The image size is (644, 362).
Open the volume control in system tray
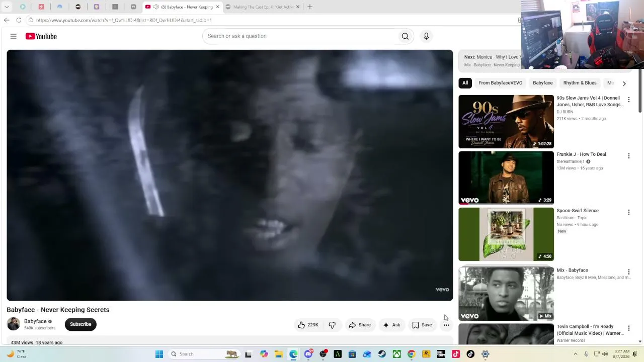click(606, 354)
